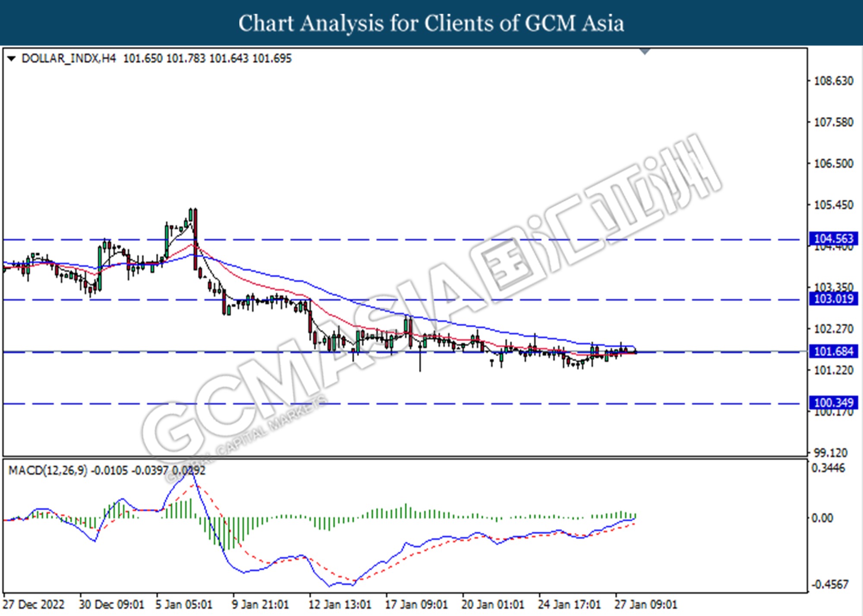
Task: Click the tall red candle at 5 Jan peak
Action: pyautogui.click(x=195, y=239)
